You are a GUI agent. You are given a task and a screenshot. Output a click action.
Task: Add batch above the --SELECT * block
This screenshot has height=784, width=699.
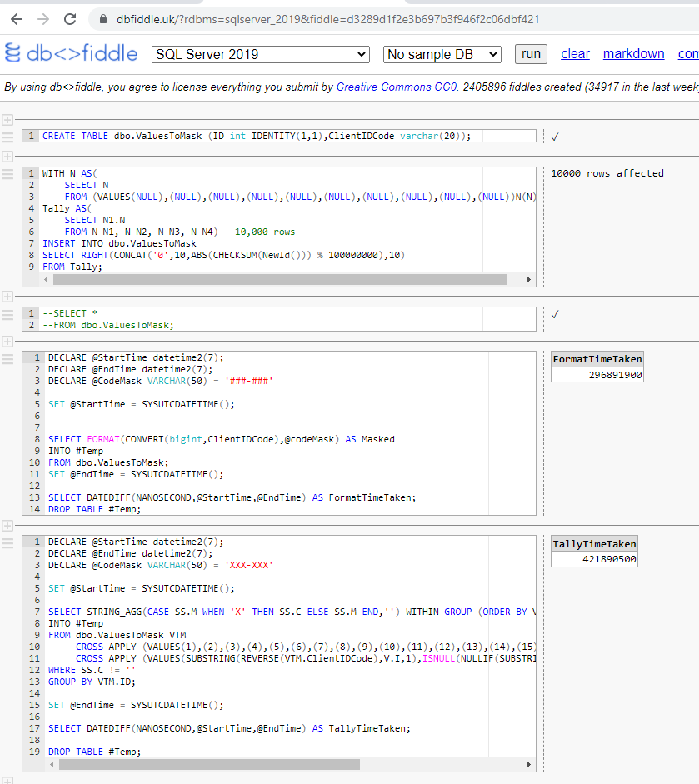(x=7, y=297)
